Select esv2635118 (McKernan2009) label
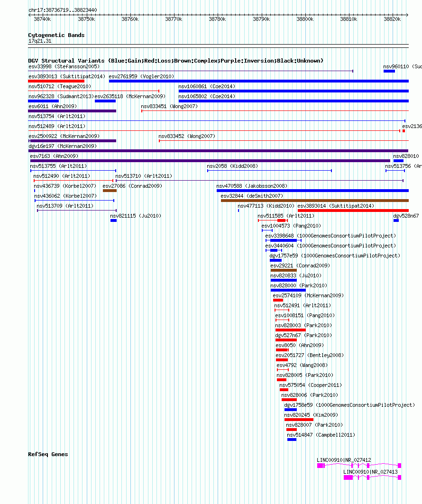Image resolution: width=422 pixels, height=504 pixels. [130, 96]
